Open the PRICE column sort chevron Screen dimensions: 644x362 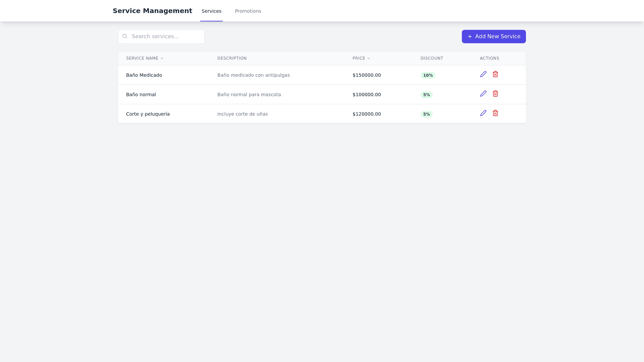coord(368,58)
